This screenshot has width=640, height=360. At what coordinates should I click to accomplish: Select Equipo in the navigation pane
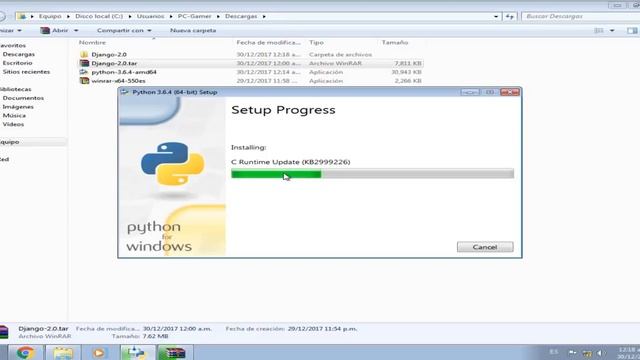(9, 142)
